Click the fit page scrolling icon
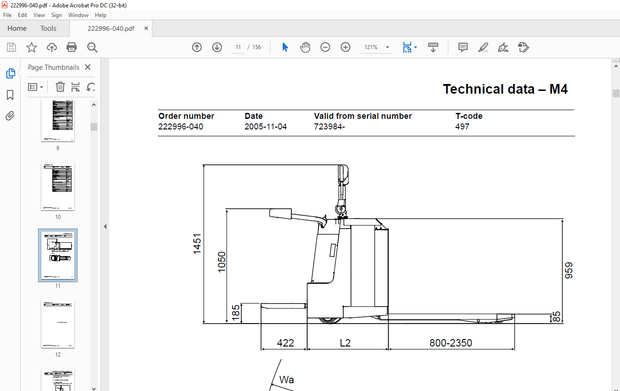 point(407,47)
